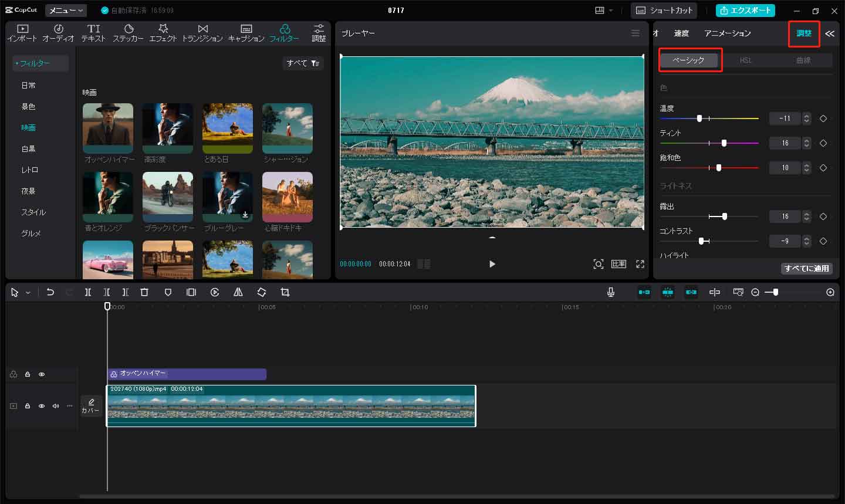Expand the selection tool dropdown arrow
This screenshot has height=504, width=845.
tap(28, 292)
